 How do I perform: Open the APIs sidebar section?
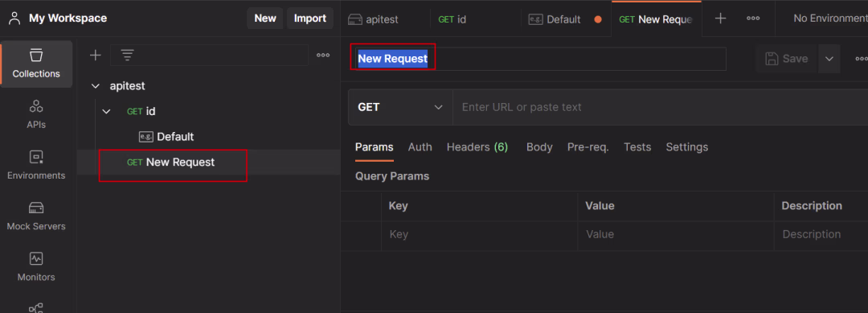tap(36, 115)
